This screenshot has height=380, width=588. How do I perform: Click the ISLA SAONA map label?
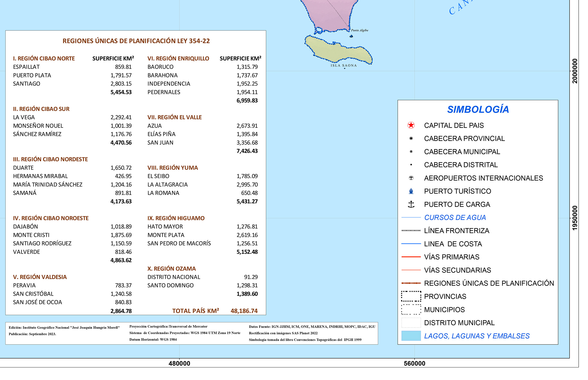tap(343, 66)
